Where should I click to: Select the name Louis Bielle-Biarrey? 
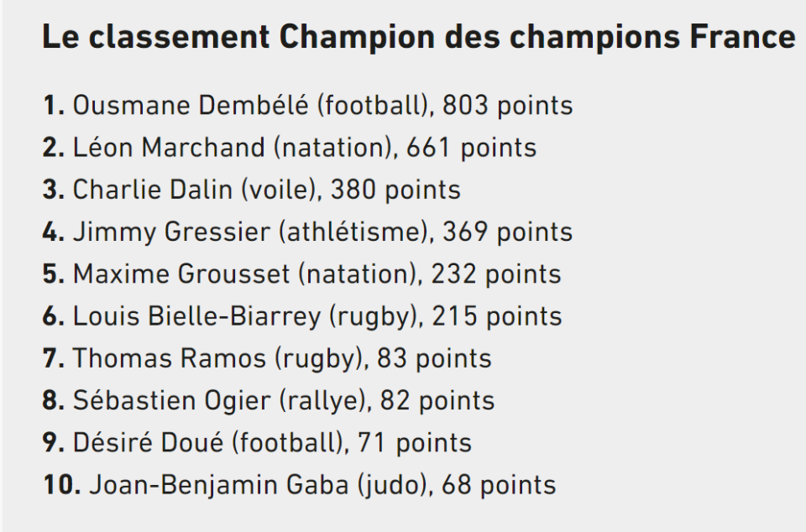tap(196, 316)
